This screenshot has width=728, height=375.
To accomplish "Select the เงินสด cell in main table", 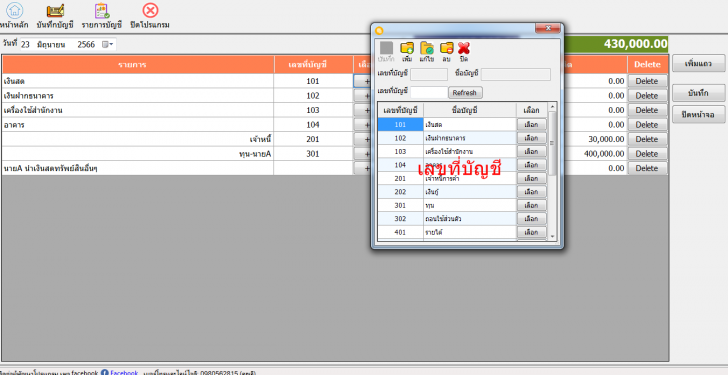I will pos(138,81).
